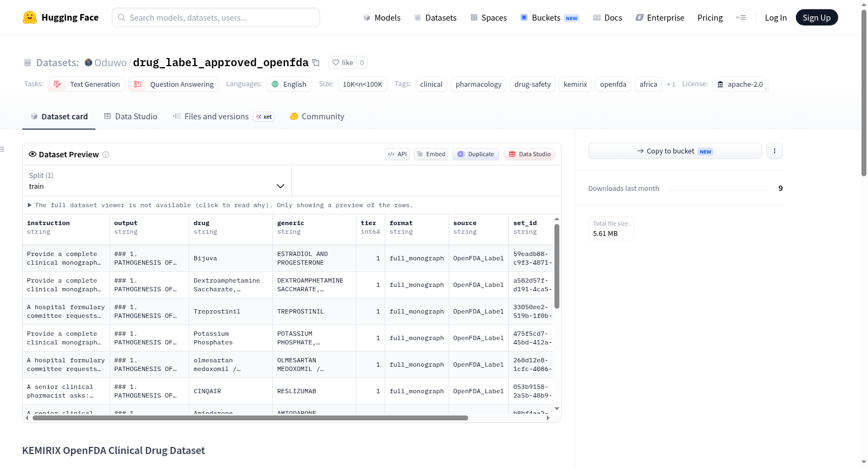
Task: Click the left sidebar outline toggle icon
Action: 3,149
